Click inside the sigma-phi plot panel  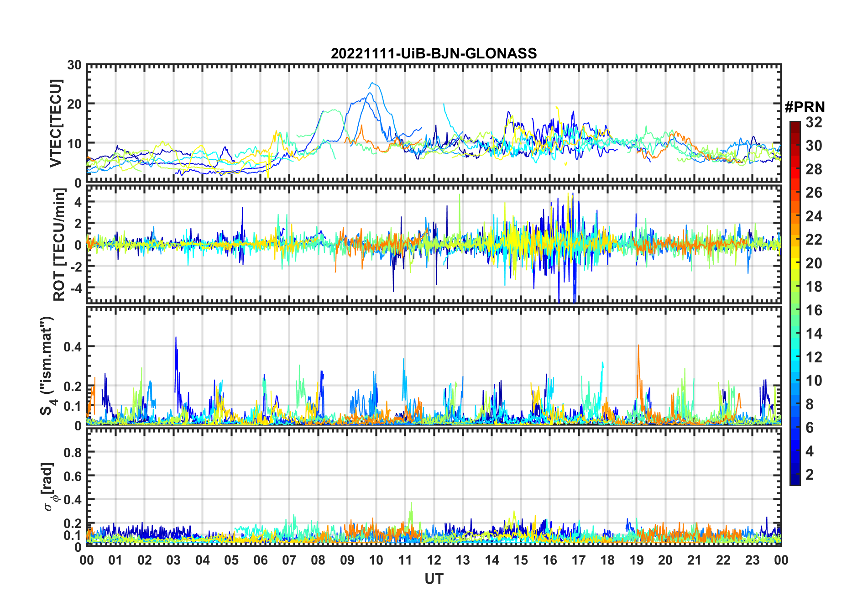434,487
